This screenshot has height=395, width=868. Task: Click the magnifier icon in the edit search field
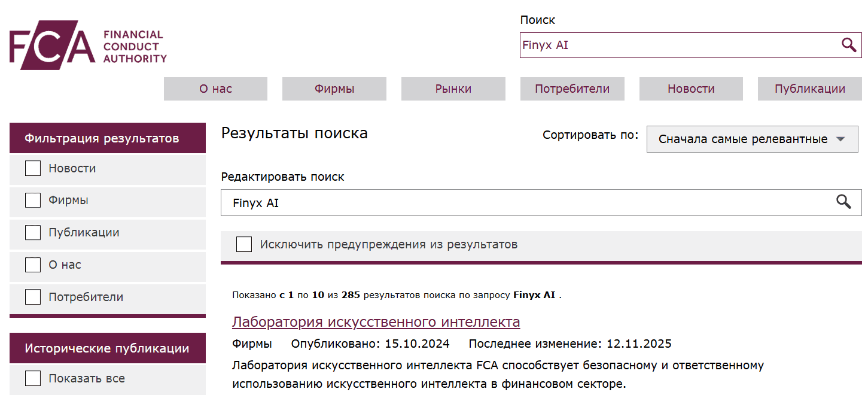coord(843,202)
